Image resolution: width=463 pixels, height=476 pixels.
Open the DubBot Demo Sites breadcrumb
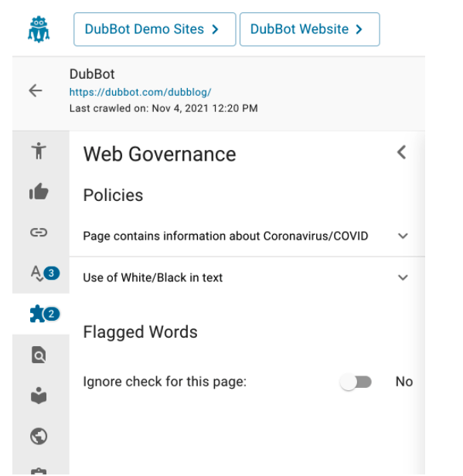pos(155,29)
